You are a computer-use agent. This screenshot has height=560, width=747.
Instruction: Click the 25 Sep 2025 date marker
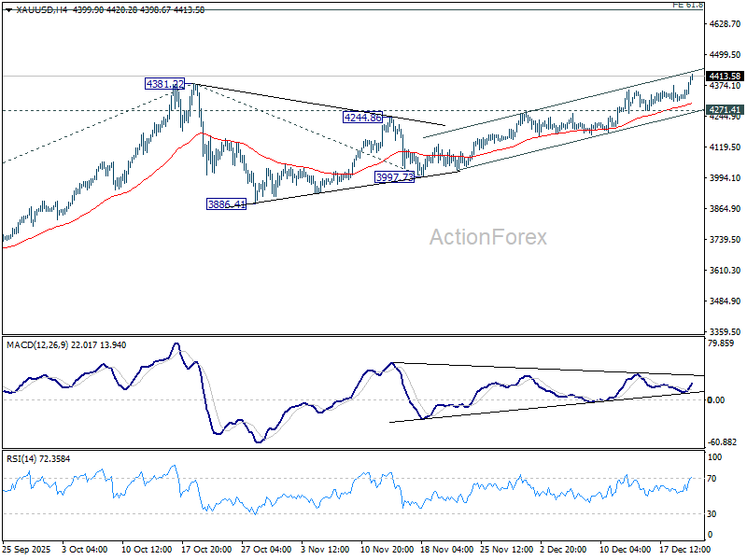point(27,549)
